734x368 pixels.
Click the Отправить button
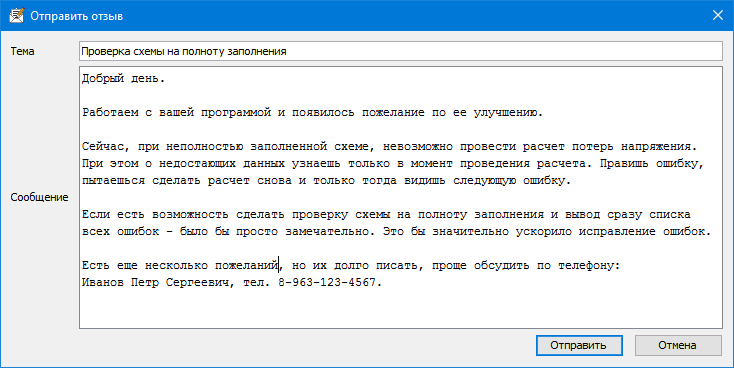[x=579, y=346]
